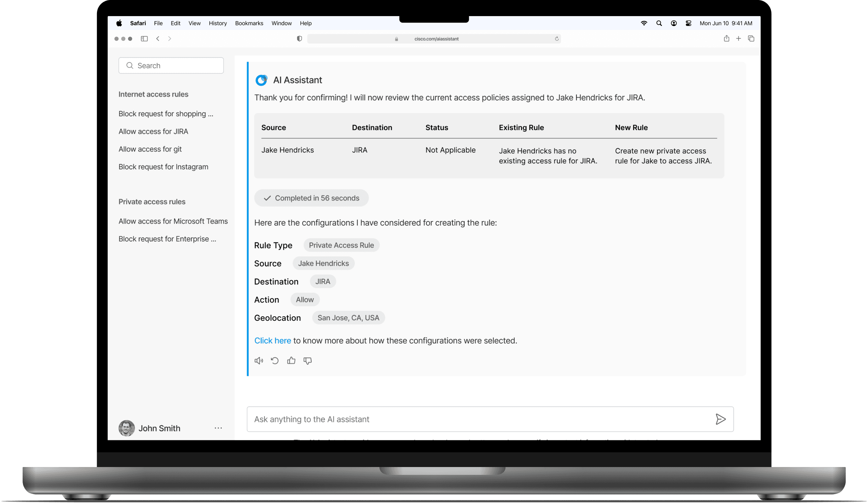The height and width of the screenshot is (503, 868).
Task: Follow the 'Click here' link
Action: click(x=272, y=341)
